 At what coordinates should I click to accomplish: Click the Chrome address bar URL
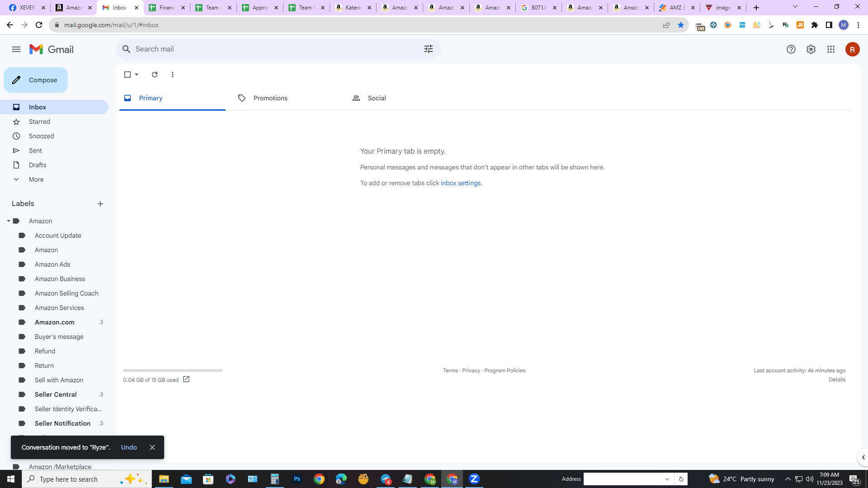(111, 25)
